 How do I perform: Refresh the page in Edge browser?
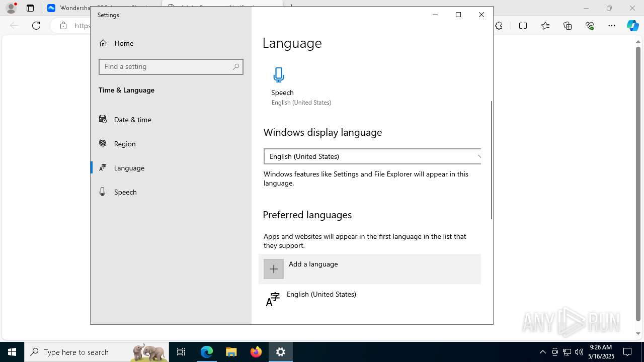[x=36, y=26]
